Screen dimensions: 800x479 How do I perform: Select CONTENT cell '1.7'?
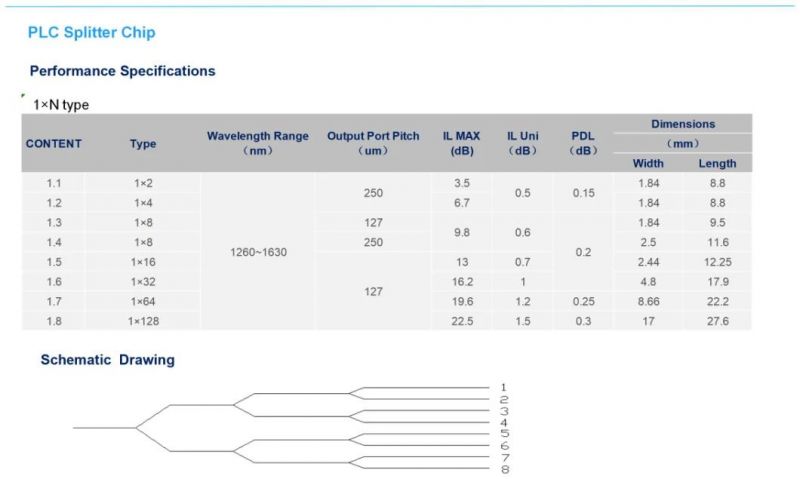click(54, 301)
